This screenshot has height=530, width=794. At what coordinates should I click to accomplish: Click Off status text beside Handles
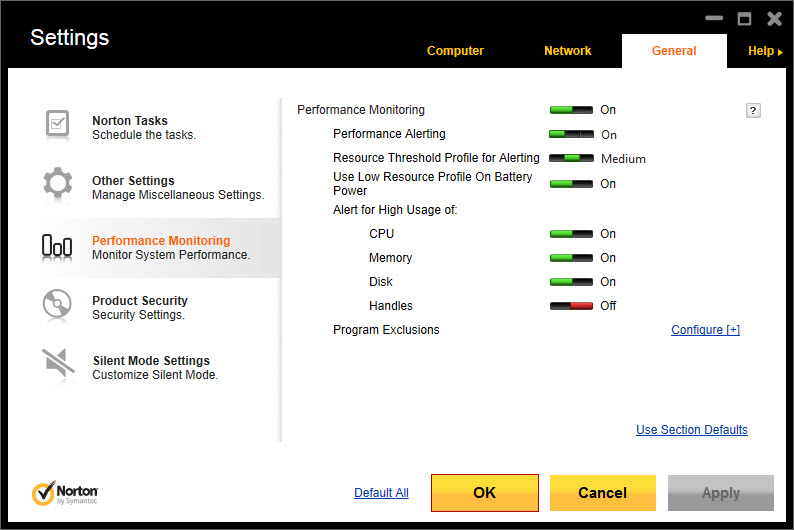[x=608, y=306]
